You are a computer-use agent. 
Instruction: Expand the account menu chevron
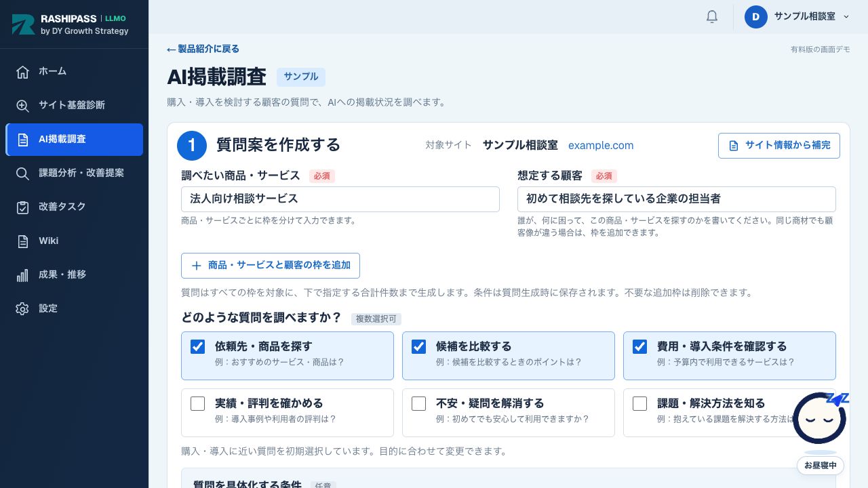tap(846, 16)
